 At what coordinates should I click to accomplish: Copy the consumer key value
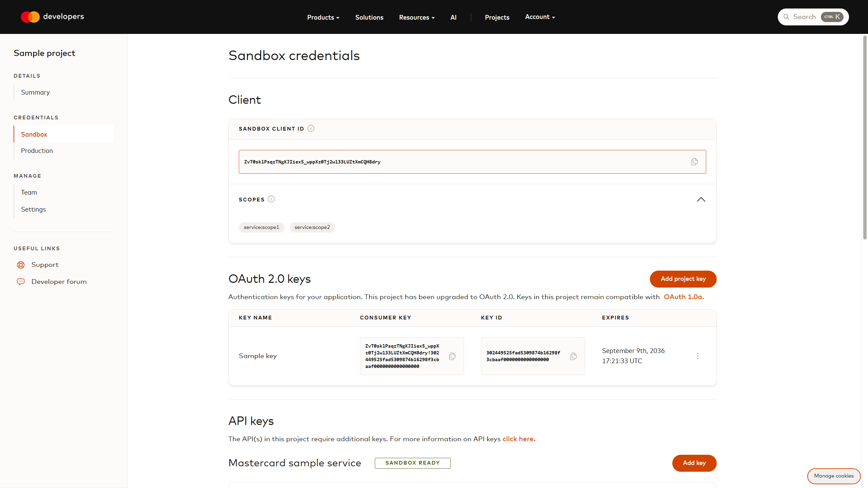click(x=452, y=356)
